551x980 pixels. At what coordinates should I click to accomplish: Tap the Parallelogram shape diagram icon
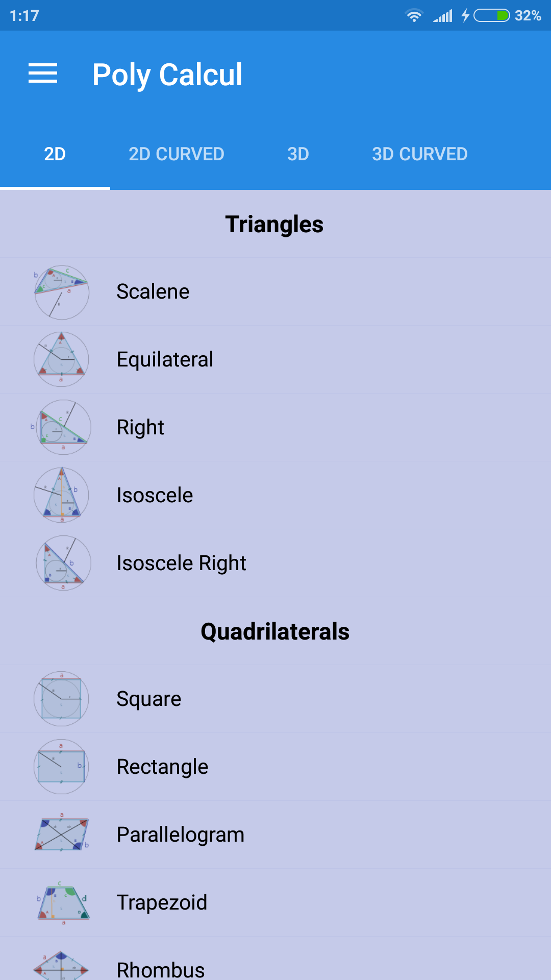click(x=61, y=835)
